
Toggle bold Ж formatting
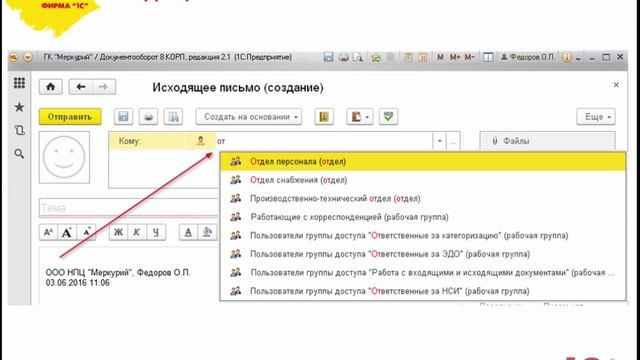118,232
